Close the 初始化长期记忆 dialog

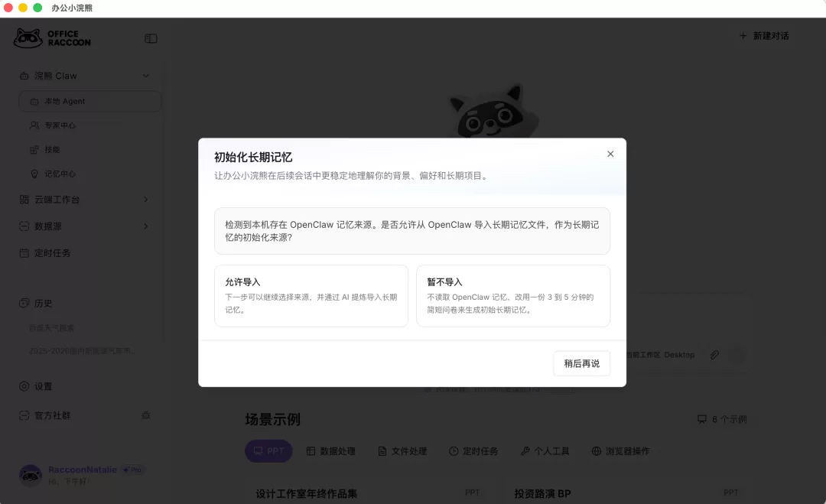610,154
